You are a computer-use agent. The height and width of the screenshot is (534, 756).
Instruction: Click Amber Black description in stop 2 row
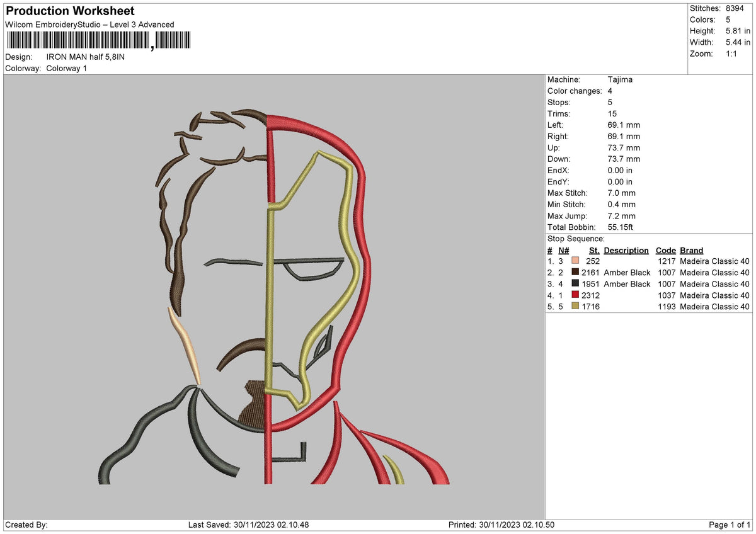coord(627,273)
